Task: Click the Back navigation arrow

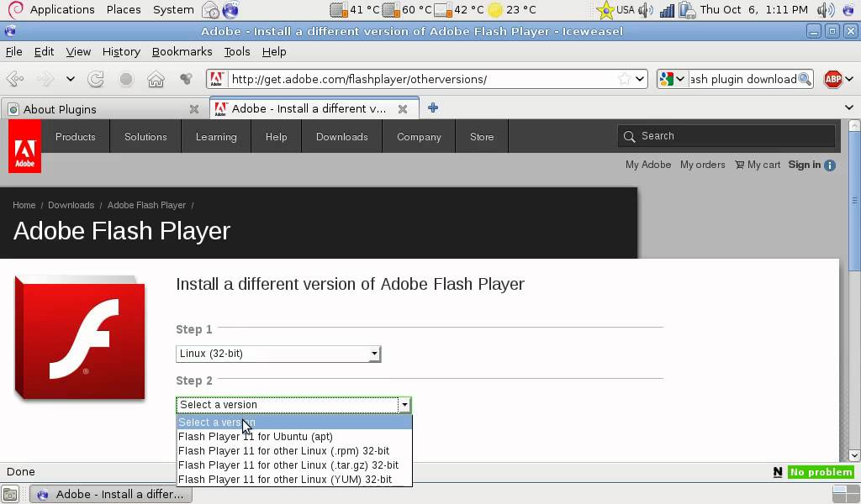Action: coord(15,79)
